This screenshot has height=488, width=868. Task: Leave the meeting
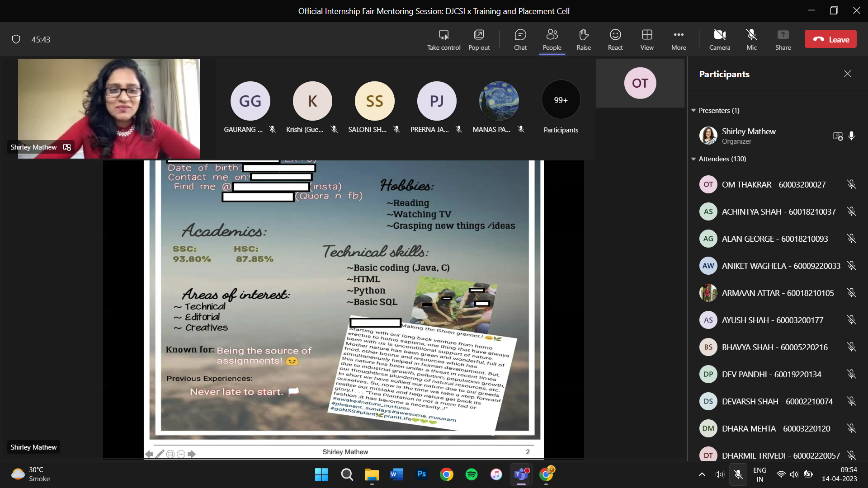pyautogui.click(x=830, y=39)
